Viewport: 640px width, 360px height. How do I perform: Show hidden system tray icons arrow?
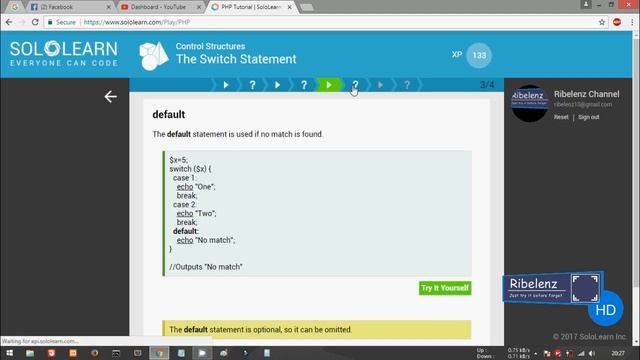tap(536, 353)
